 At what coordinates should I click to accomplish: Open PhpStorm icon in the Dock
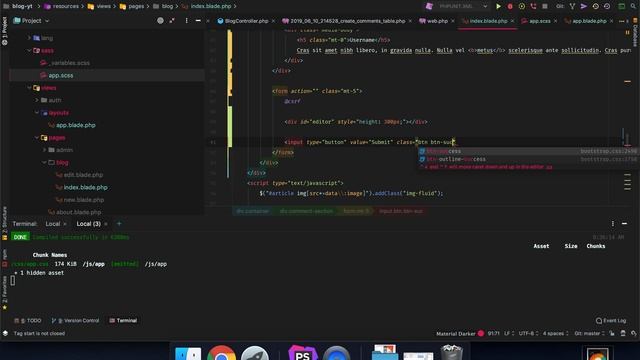click(302, 353)
